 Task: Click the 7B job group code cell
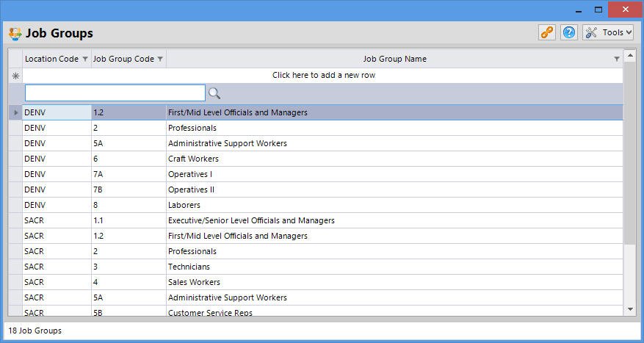click(x=129, y=189)
